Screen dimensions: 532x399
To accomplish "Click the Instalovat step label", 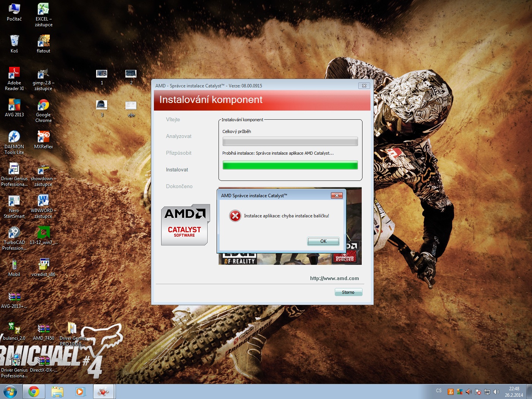I will pyautogui.click(x=177, y=169).
